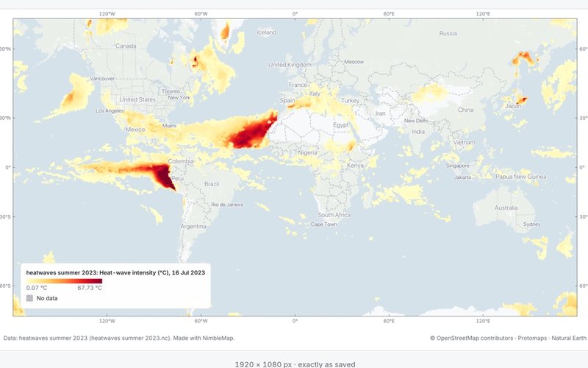The width and height of the screenshot is (588, 368).
Task: Click the Italy label
Action: (x=315, y=93)
